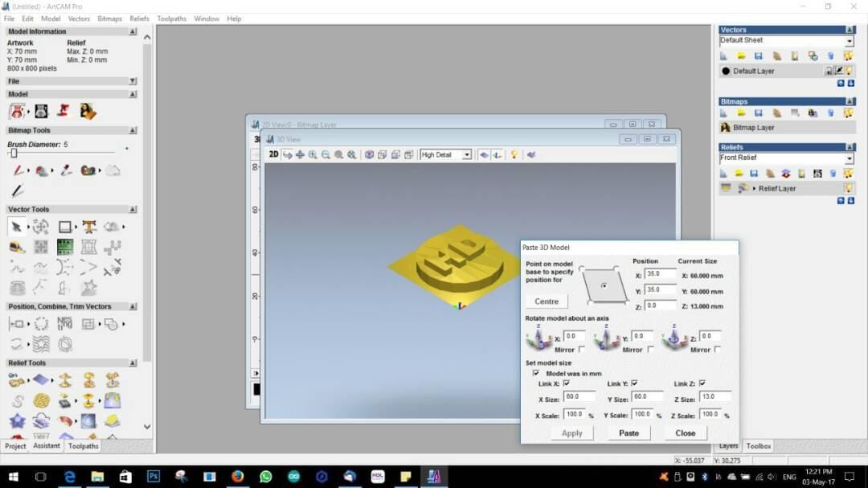Image resolution: width=868 pixels, height=488 pixels.
Task: Toggle the 3D View light bulb icon
Action: tap(514, 154)
